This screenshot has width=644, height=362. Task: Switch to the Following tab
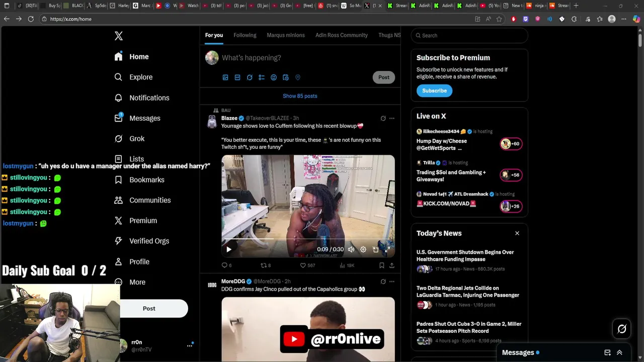[245, 35]
